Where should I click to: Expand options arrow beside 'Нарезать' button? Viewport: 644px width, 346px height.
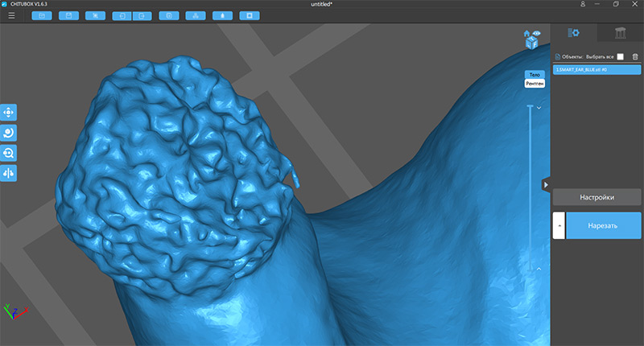pos(558,226)
